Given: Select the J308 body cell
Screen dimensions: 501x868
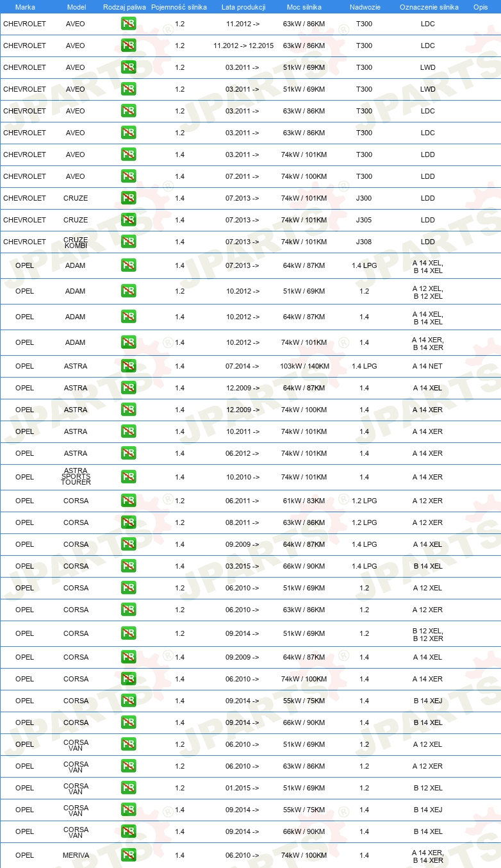Looking at the screenshot, I should (364, 242).
